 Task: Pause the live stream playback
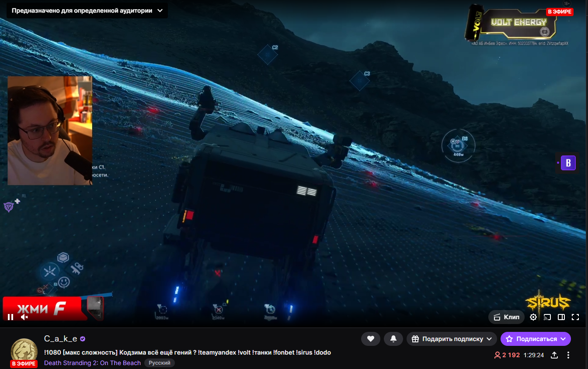click(10, 317)
